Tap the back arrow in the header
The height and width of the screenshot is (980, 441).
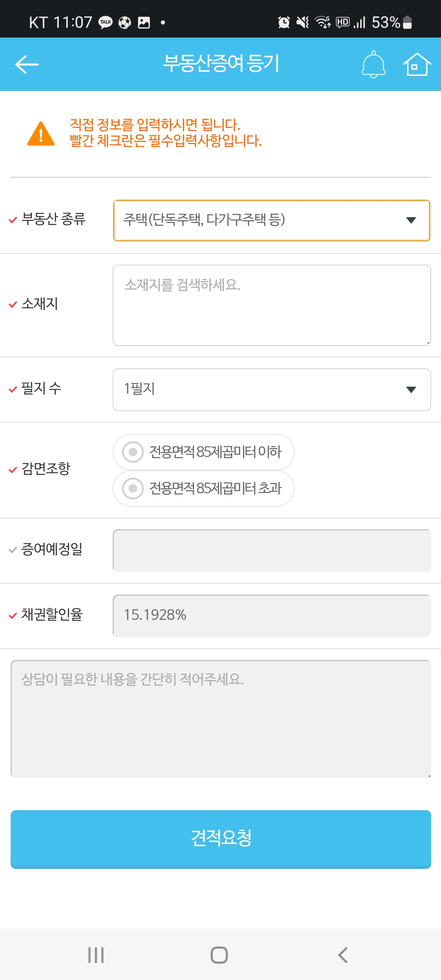point(27,65)
